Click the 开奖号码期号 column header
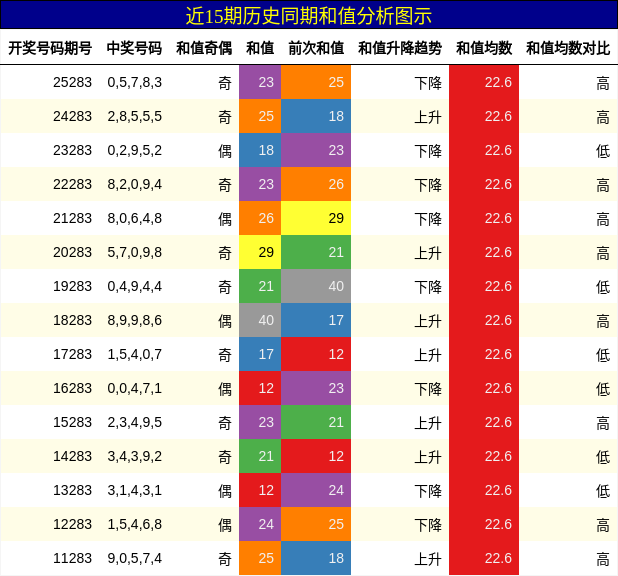Viewport: 618px width, 576px height. [50, 48]
